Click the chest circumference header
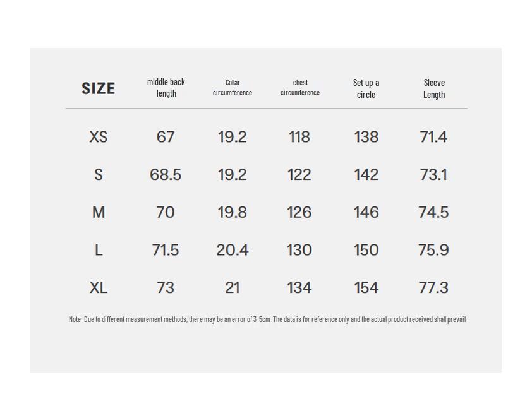The image size is (532, 399). click(x=300, y=88)
